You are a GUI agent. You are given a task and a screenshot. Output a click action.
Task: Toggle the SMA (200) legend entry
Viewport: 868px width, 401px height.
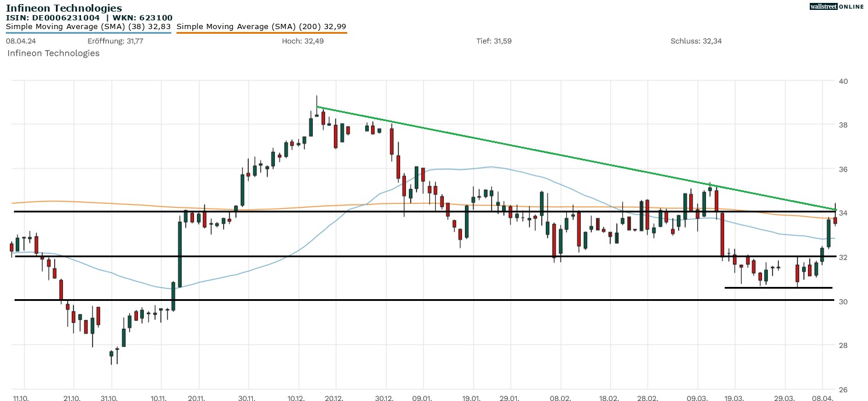coord(261,27)
